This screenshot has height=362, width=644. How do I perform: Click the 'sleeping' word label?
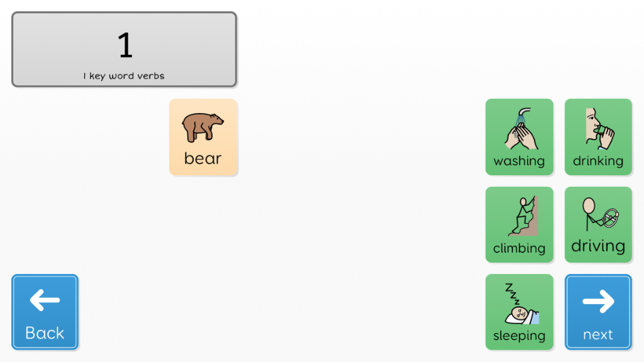[519, 336]
